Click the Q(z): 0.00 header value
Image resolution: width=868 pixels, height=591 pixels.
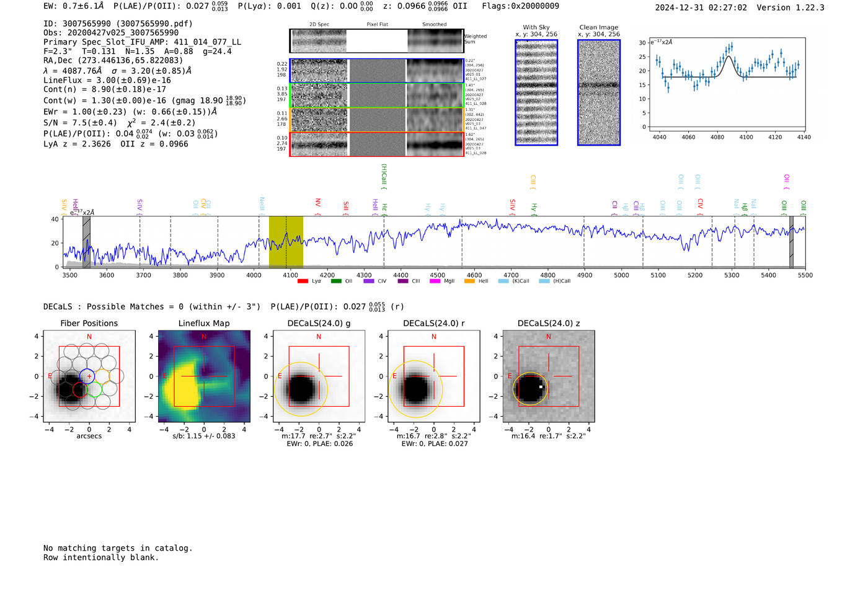342,6
